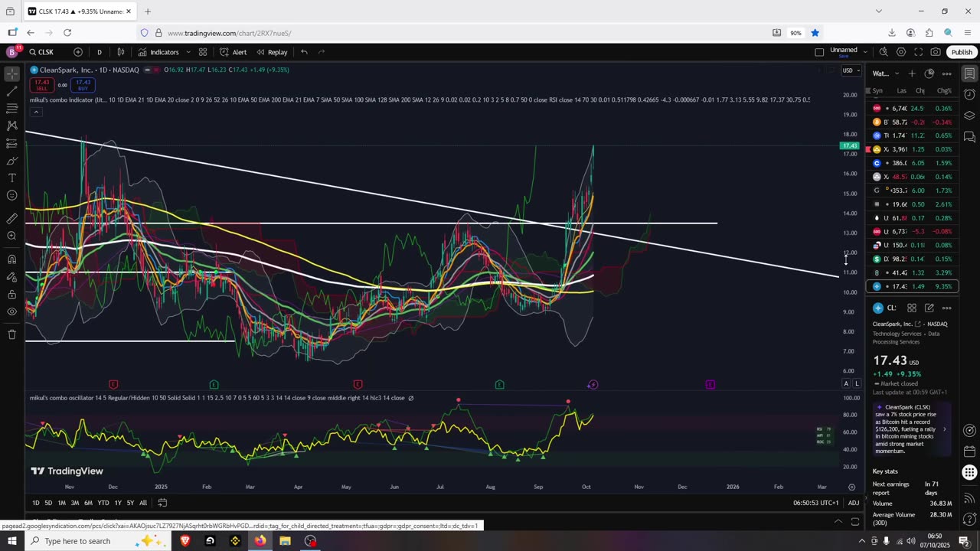Open File Explorer from the taskbar
Image resolution: width=980 pixels, height=551 pixels.
click(285, 541)
